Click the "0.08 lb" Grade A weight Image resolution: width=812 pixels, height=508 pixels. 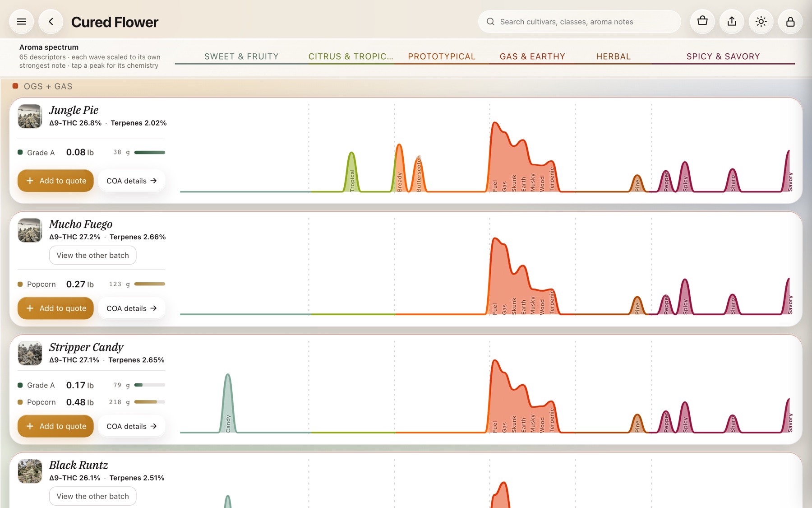[x=80, y=152]
